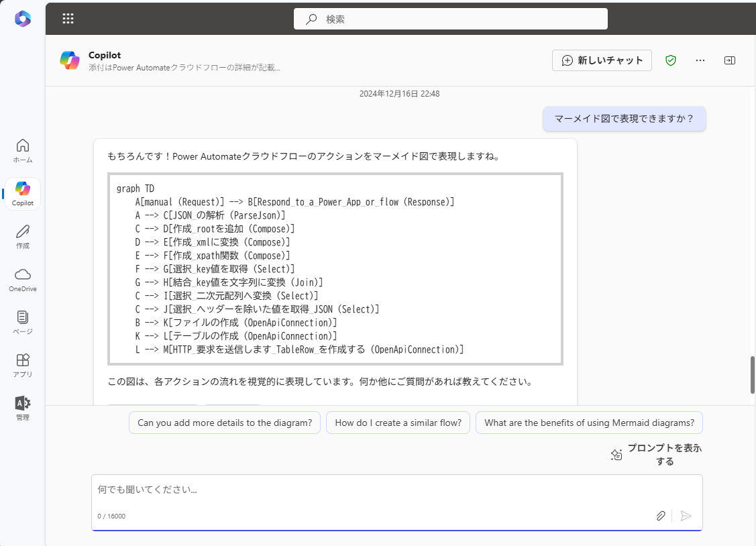Click the search magnifier icon
Image resolution: width=756 pixels, height=546 pixels.
pos(311,19)
